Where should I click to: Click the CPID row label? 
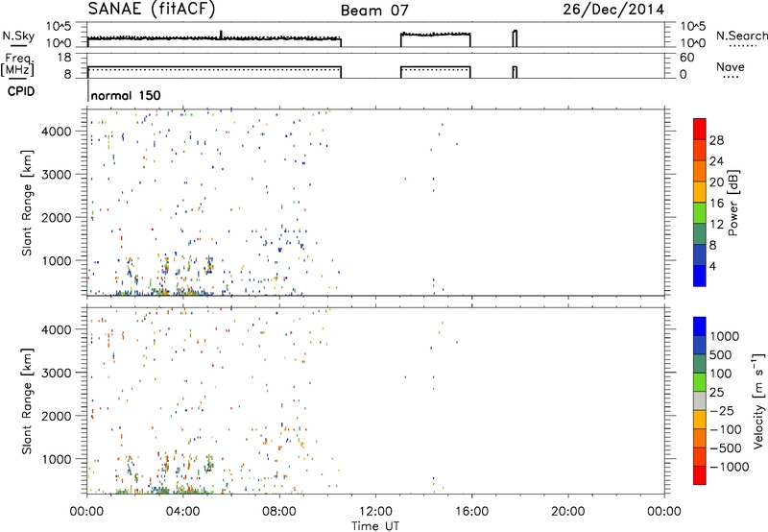tap(21, 91)
